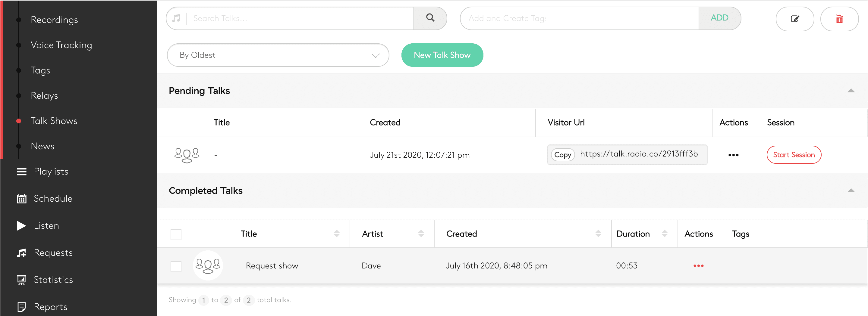The height and width of the screenshot is (316, 868).
Task: Click the search magnifier icon button
Action: pos(430,18)
